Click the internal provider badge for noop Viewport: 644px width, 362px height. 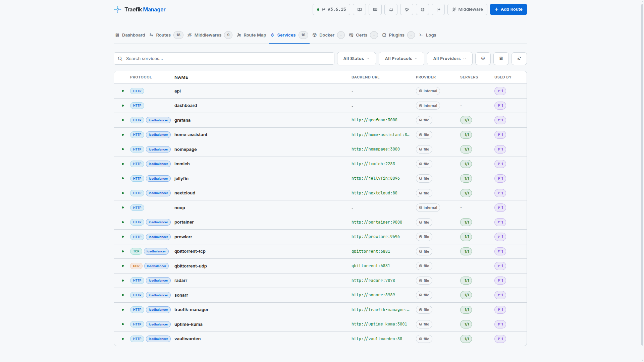(428, 208)
